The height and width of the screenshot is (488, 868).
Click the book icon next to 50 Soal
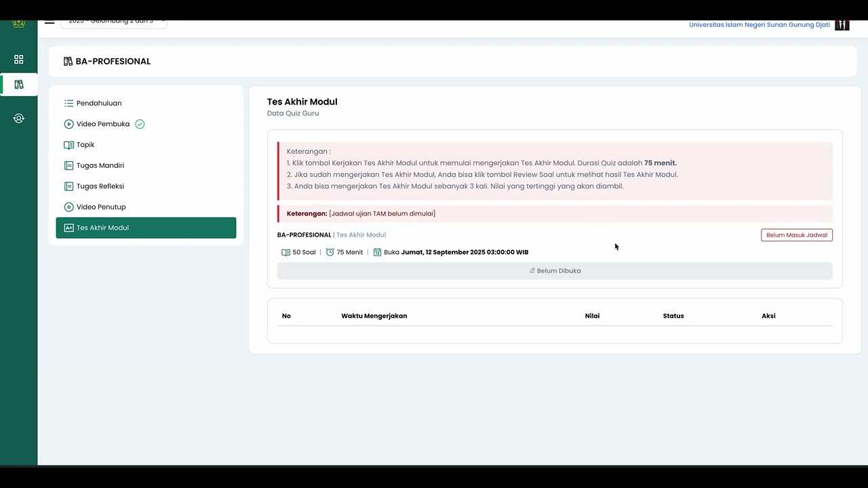pyautogui.click(x=285, y=252)
